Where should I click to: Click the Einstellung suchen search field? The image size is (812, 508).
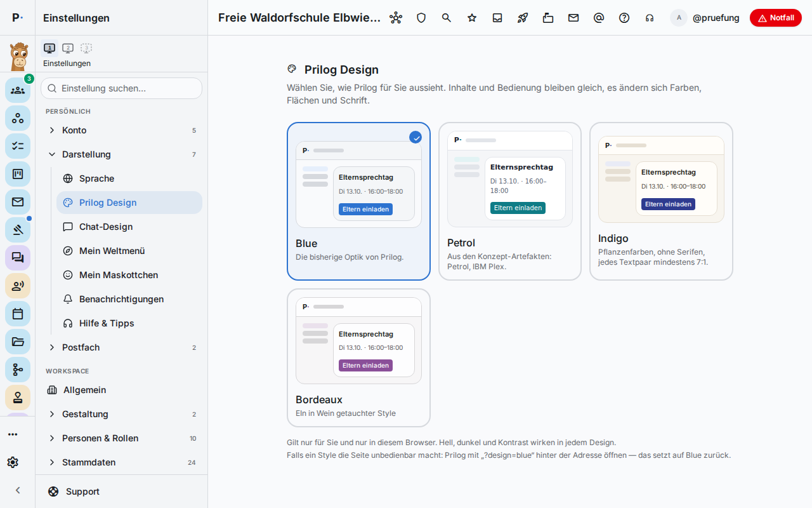tap(122, 88)
